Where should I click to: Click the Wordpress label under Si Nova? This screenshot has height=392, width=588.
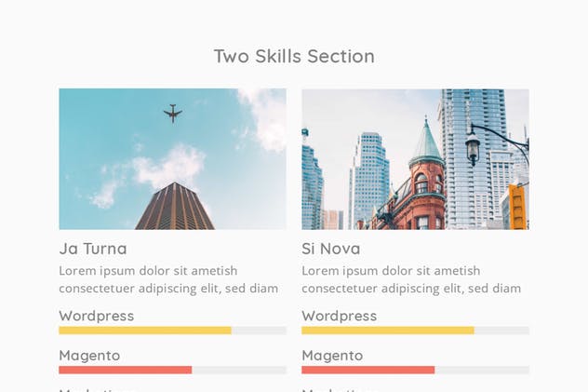tap(340, 316)
